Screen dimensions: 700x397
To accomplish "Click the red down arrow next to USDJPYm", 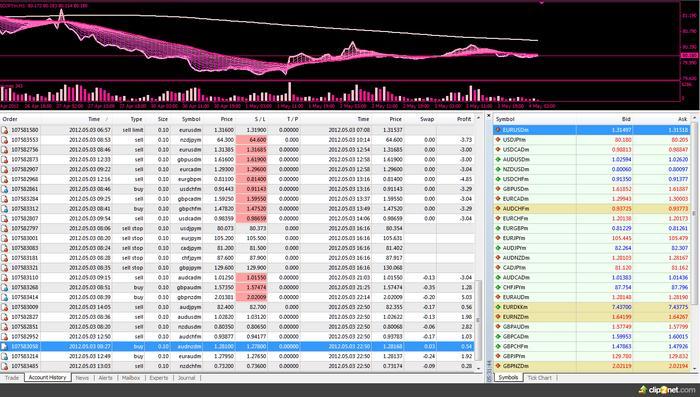I will (x=498, y=140).
